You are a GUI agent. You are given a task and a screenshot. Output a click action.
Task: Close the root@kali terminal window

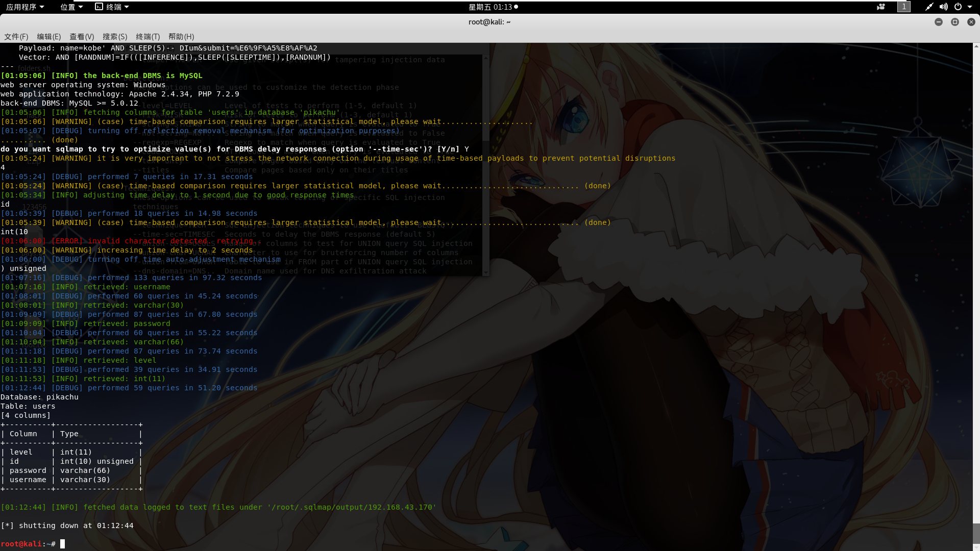point(971,22)
